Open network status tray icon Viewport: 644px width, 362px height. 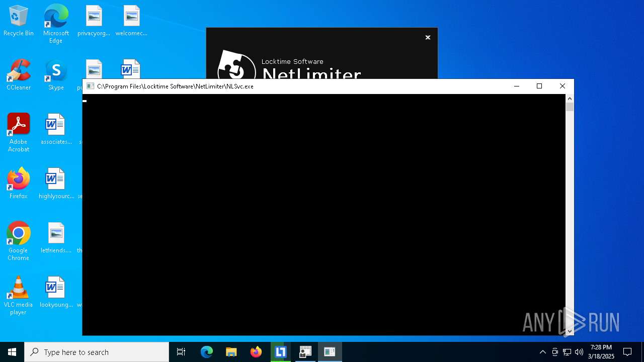[567, 352]
